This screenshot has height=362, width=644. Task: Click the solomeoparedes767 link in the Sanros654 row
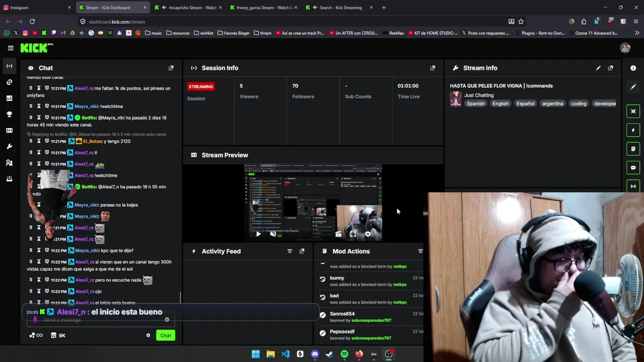[371, 320]
